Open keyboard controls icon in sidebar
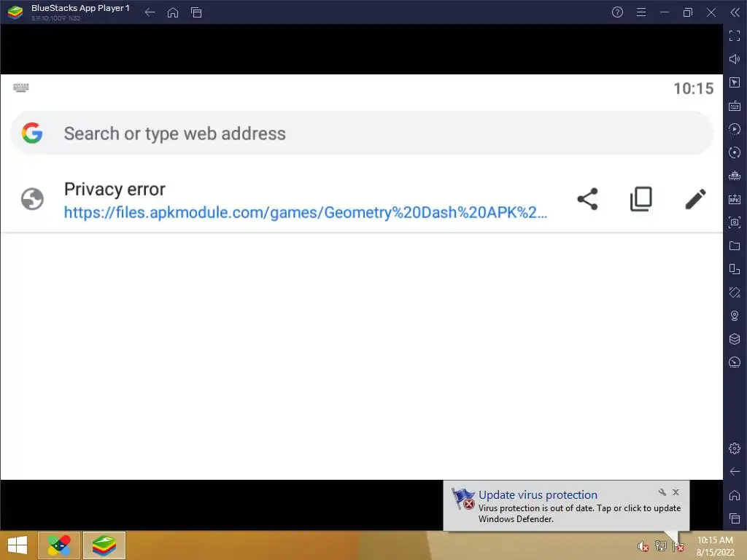 (735, 106)
